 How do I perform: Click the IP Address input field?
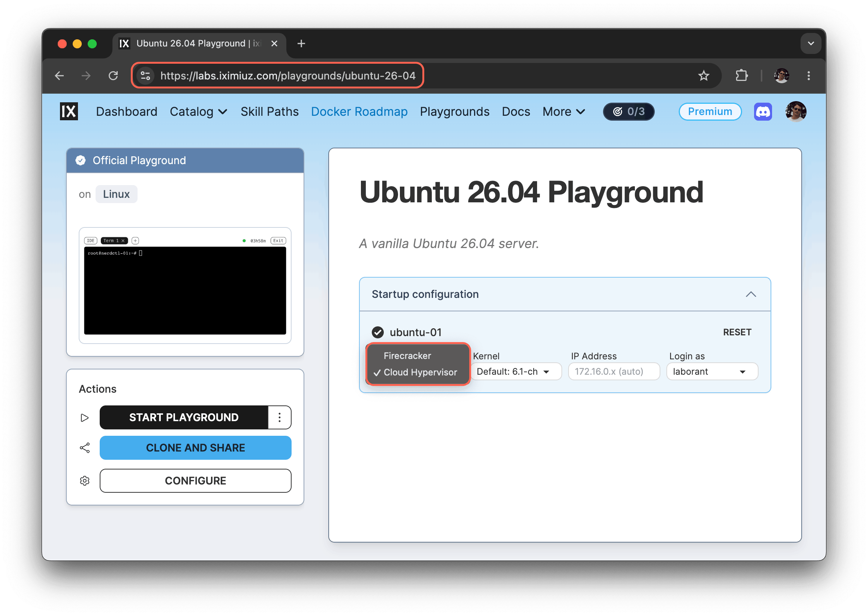tap(614, 372)
